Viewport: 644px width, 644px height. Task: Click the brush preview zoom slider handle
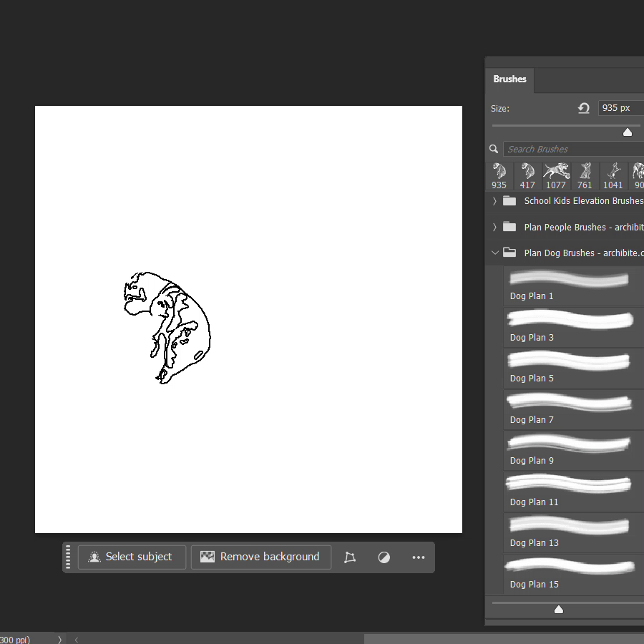pyautogui.click(x=559, y=610)
